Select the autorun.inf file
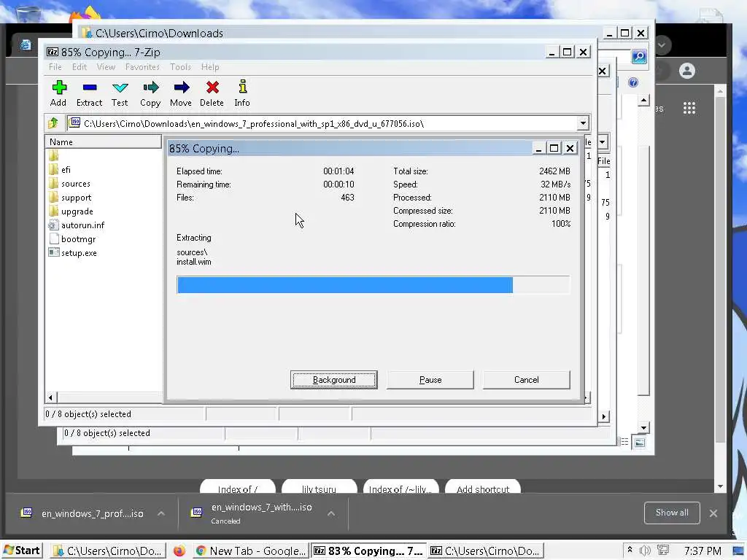Screen dimensions: 747x560 pos(82,225)
